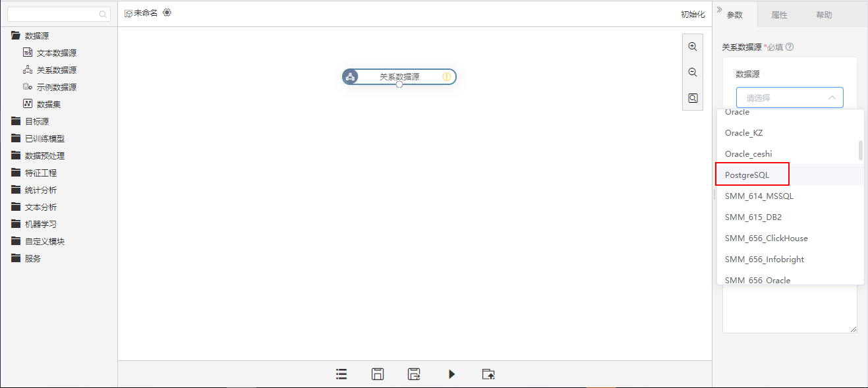Viewport: 868px width, 388px height.
Task: Click the 初始化 button
Action: pos(693,14)
